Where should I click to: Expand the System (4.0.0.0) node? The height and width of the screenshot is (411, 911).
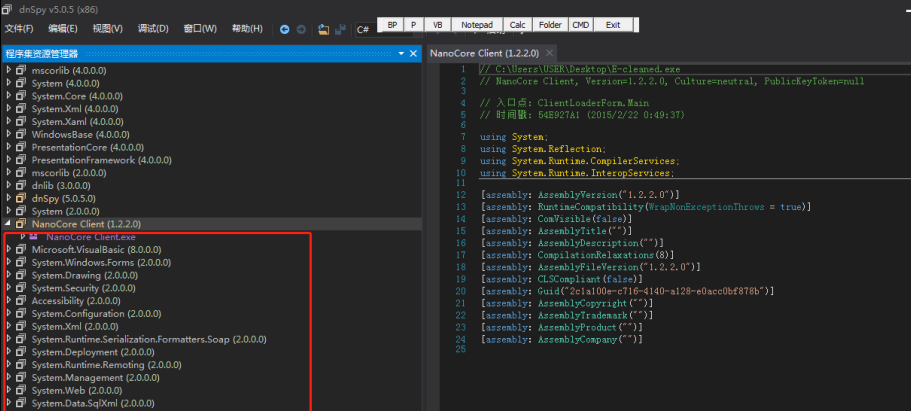coord(9,83)
